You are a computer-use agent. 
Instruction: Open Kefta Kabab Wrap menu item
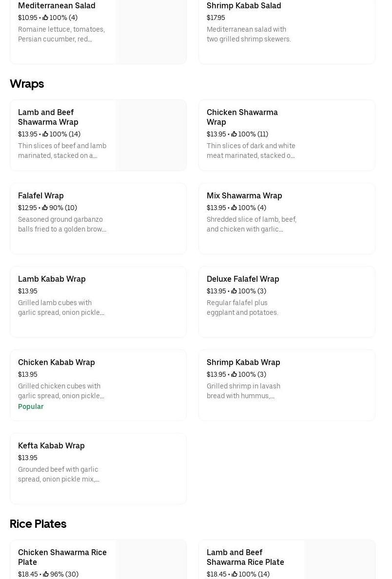51,445
